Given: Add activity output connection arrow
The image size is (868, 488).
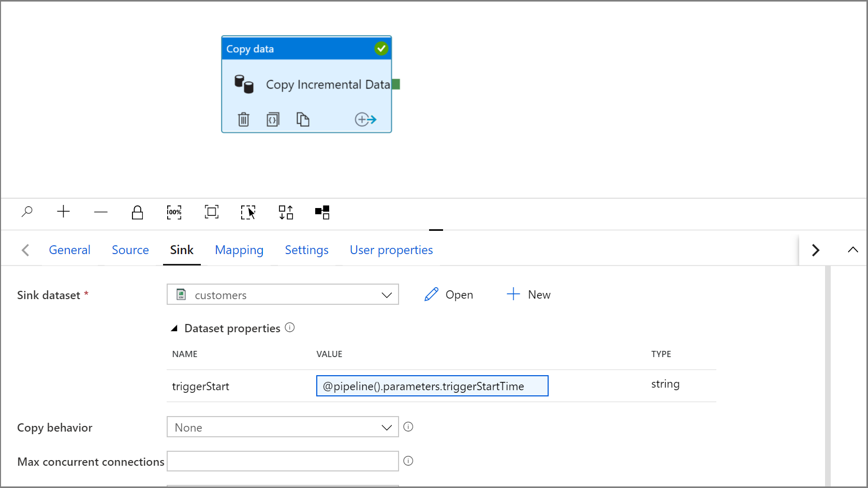Looking at the screenshot, I should [365, 120].
